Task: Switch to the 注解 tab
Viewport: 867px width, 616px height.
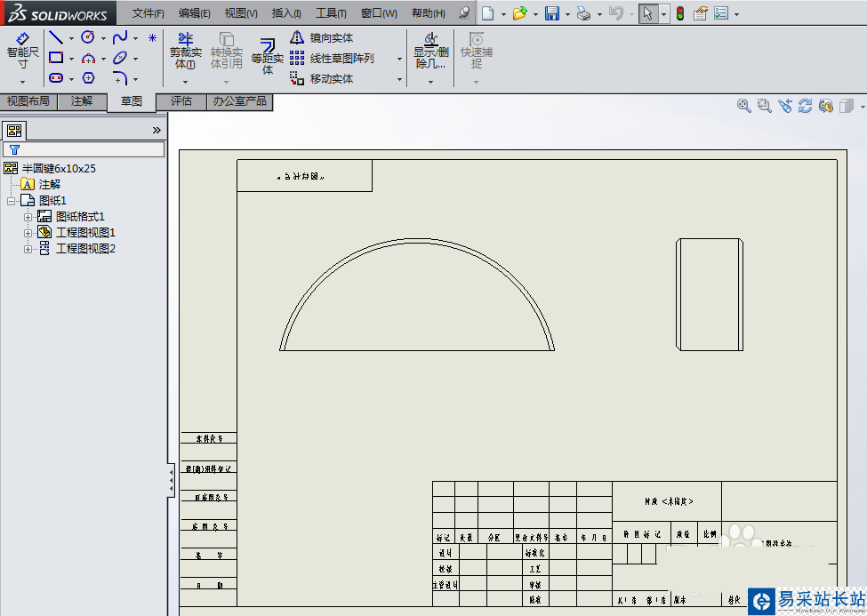Action: tap(82, 101)
